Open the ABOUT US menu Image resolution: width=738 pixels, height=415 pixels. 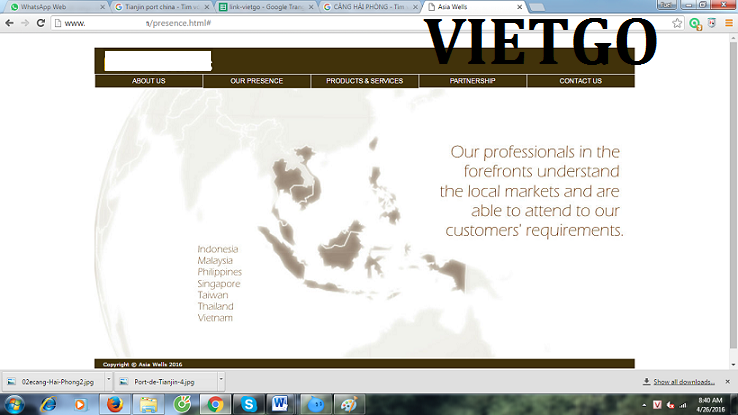(149, 81)
